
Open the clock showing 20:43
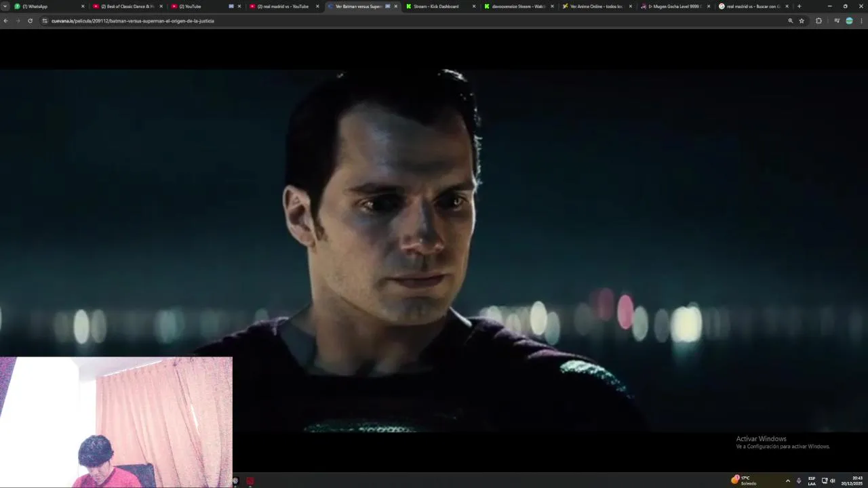pos(853,481)
